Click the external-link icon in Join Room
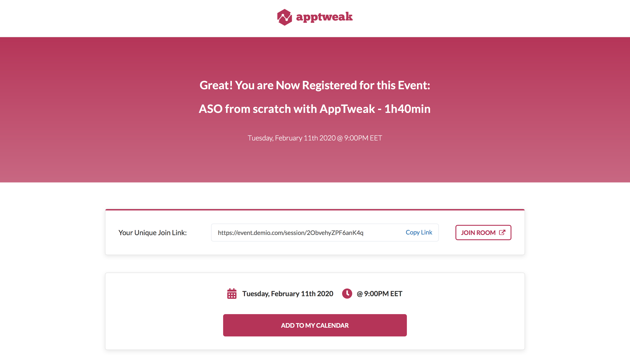 click(502, 233)
